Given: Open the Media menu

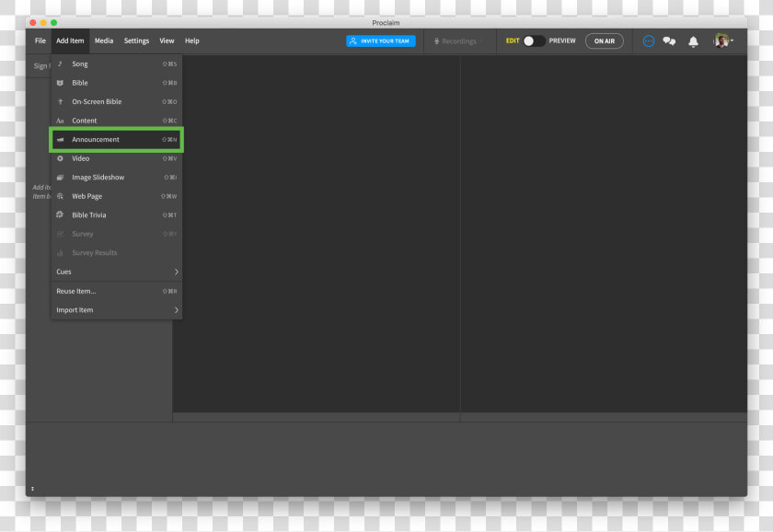Looking at the screenshot, I should [x=104, y=40].
